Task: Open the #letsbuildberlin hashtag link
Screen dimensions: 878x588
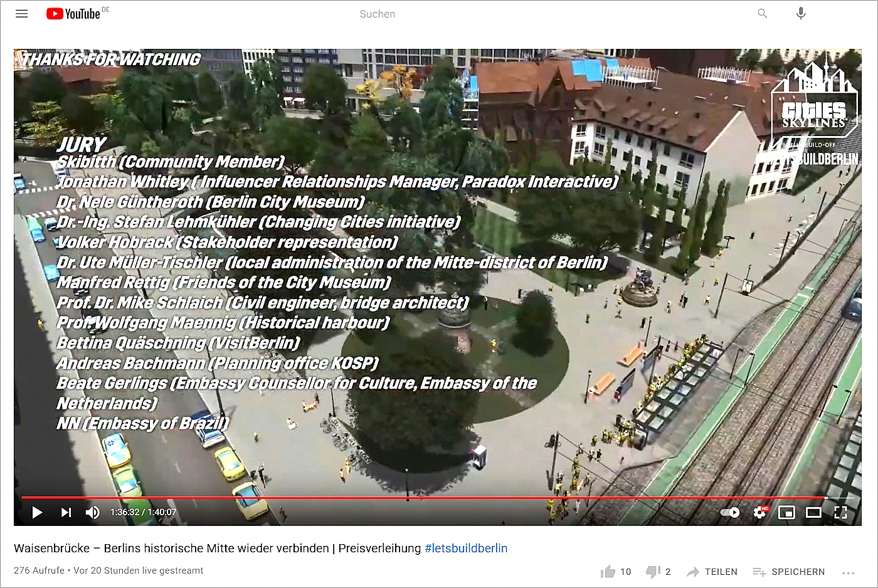Action: point(466,548)
